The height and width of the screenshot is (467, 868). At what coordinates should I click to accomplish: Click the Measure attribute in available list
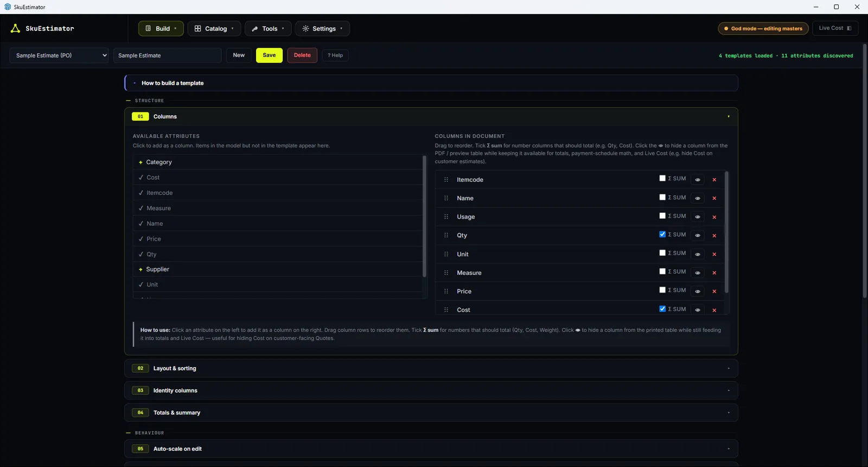coord(278,209)
